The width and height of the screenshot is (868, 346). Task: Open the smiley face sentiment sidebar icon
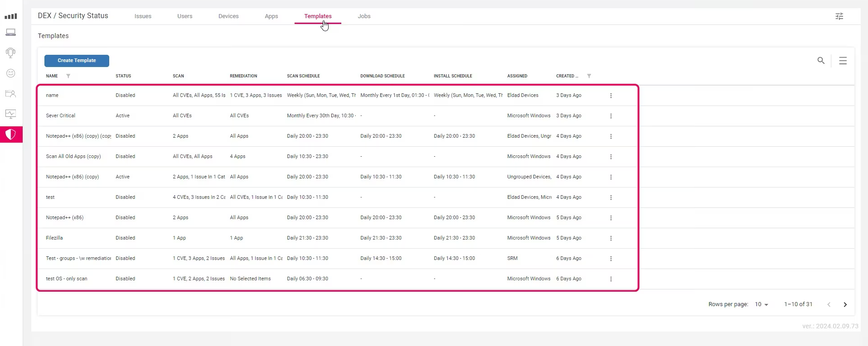point(11,73)
